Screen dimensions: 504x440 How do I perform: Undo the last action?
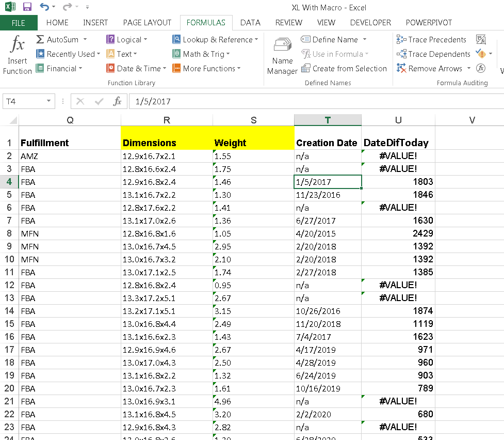[44, 6]
